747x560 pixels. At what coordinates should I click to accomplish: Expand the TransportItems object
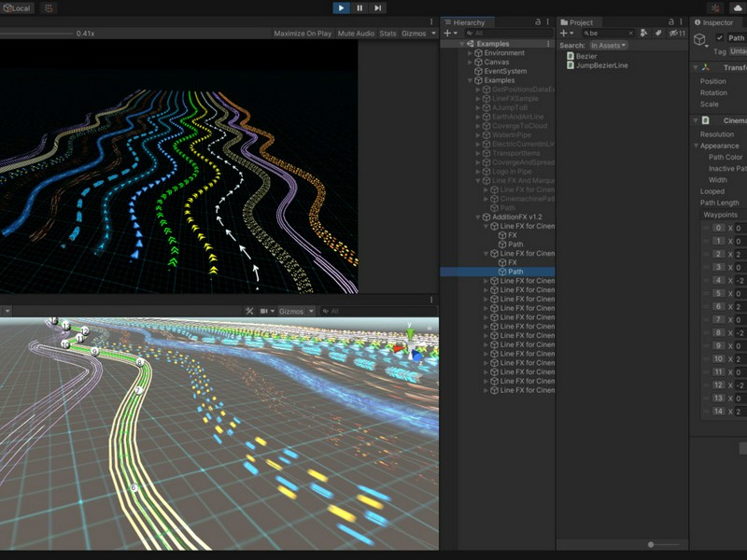[478, 153]
